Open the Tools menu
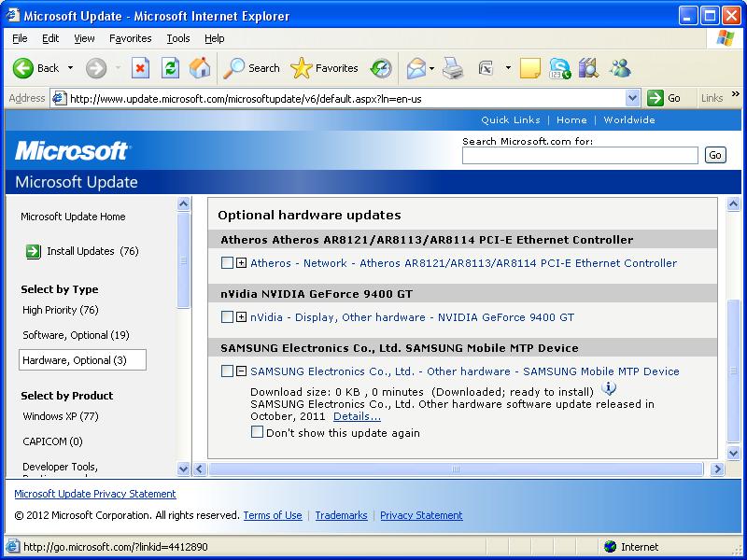747x560 pixels. pyautogui.click(x=178, y=38)
